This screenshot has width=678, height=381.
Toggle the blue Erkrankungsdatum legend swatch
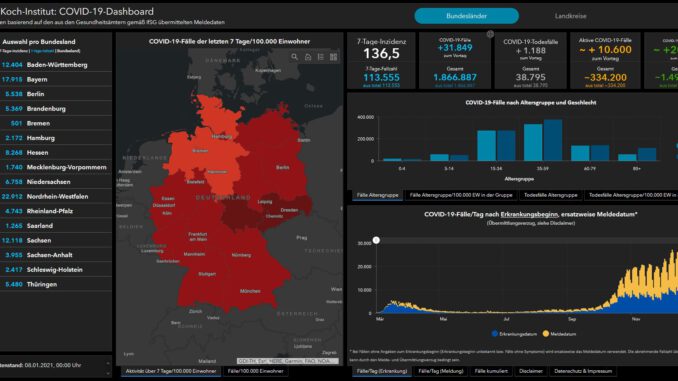pyautogui.click(x=495, y=333)
